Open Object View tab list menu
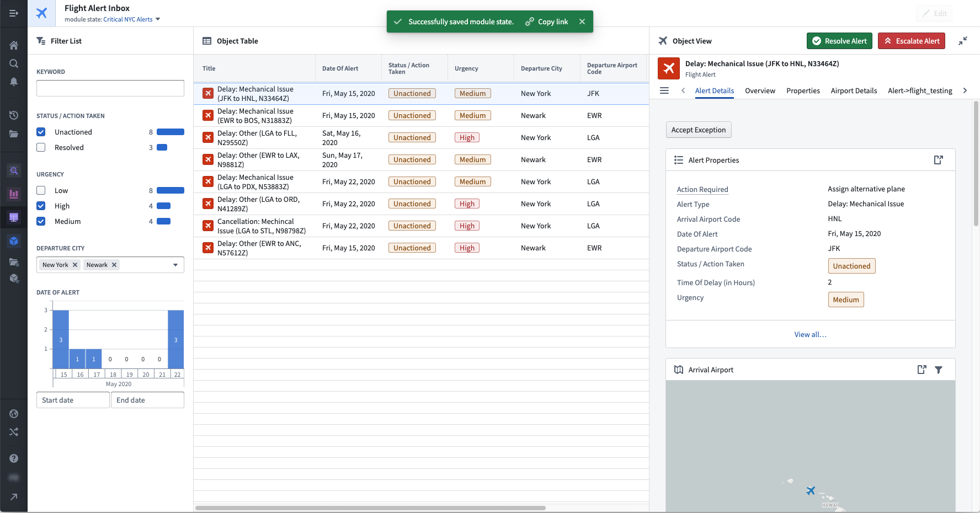 pos(664,90)
